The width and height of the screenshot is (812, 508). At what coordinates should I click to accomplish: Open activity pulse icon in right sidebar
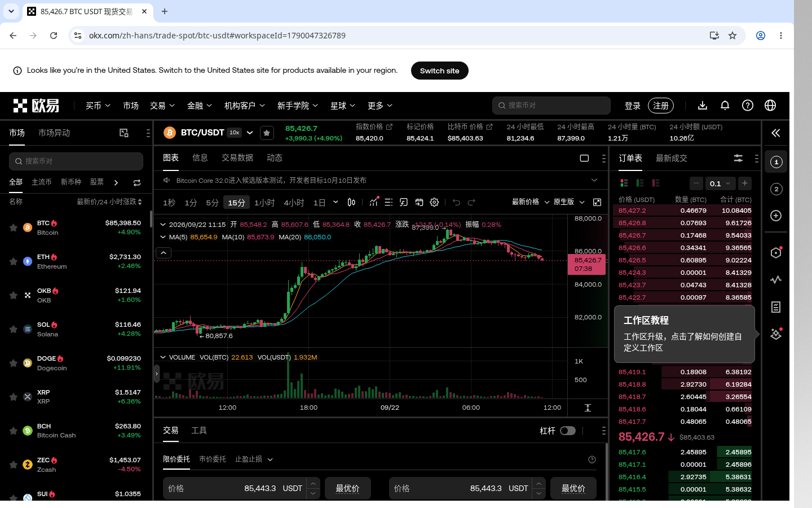(x=776, y=279)
